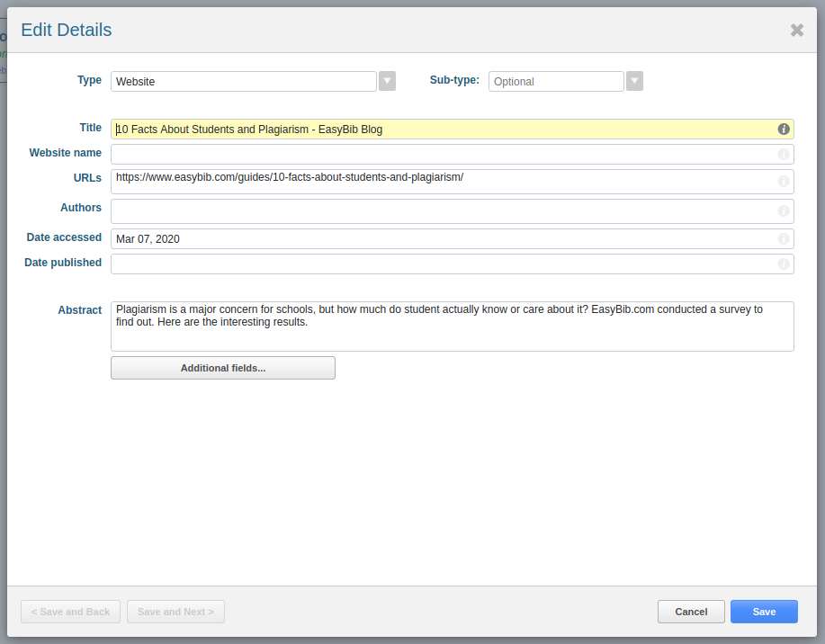825x644 pixels.
Task: Click the Date published field
Action: (452, 264)
